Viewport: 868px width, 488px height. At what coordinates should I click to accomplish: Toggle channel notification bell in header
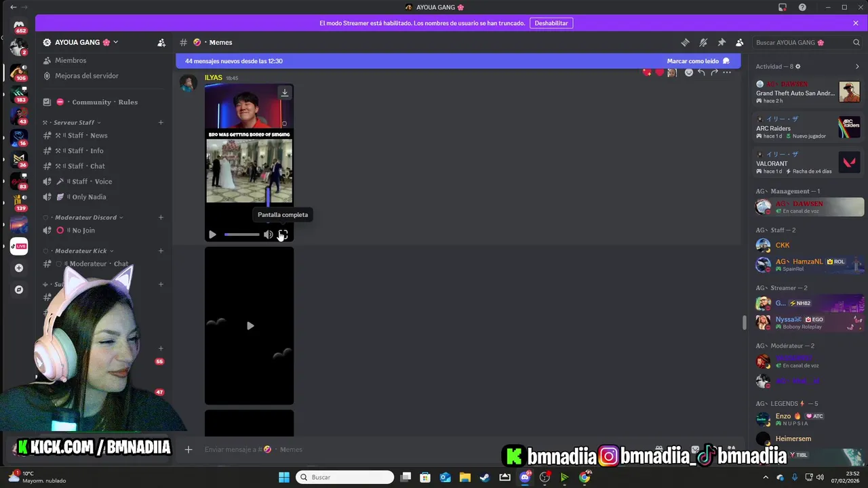703,42
